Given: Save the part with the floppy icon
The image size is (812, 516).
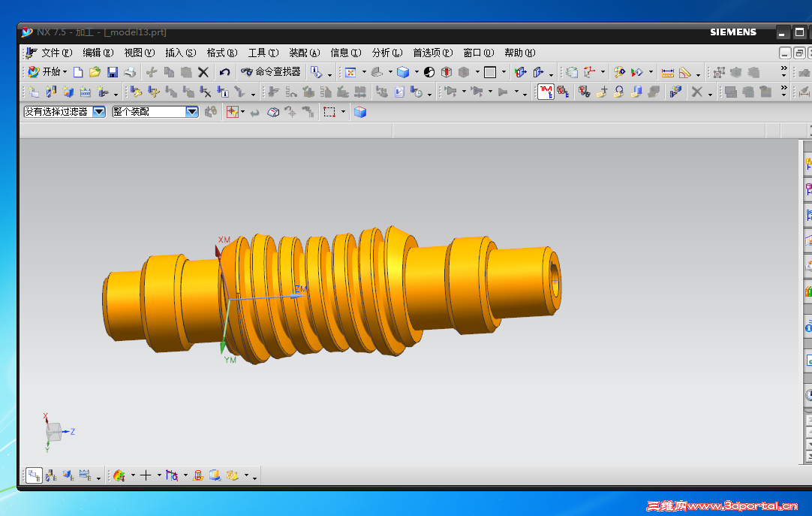Looking at the screenshot, I should (x=113, y=72).
